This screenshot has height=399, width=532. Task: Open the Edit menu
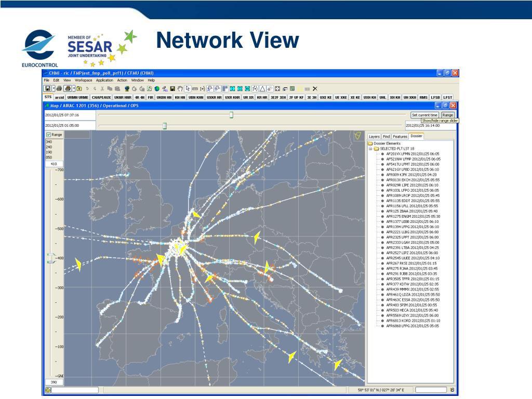56,81
